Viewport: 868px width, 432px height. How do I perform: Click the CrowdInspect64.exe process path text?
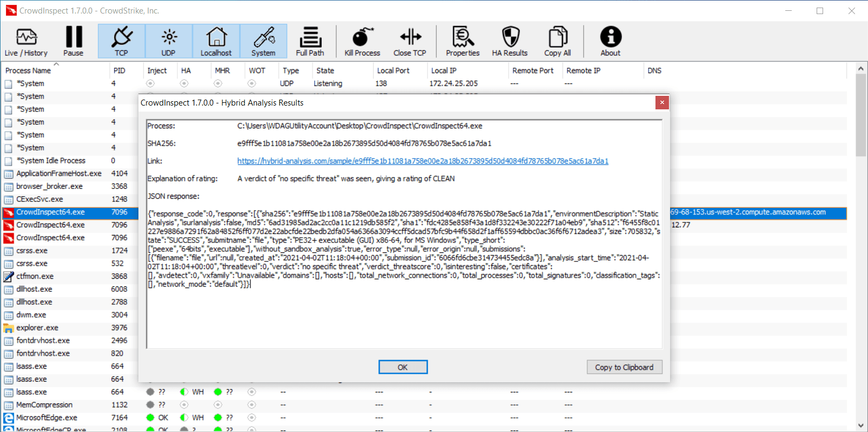pyautogui.click(x=360, y=126)
